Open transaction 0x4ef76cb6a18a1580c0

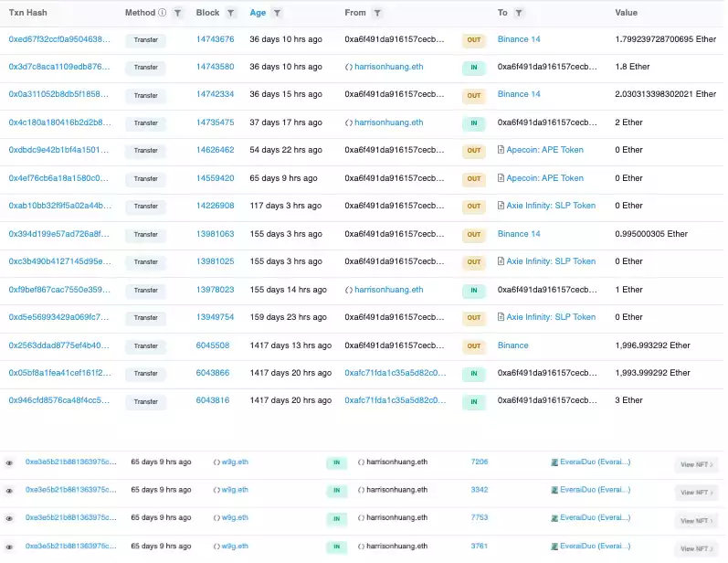tap(58, 178)
